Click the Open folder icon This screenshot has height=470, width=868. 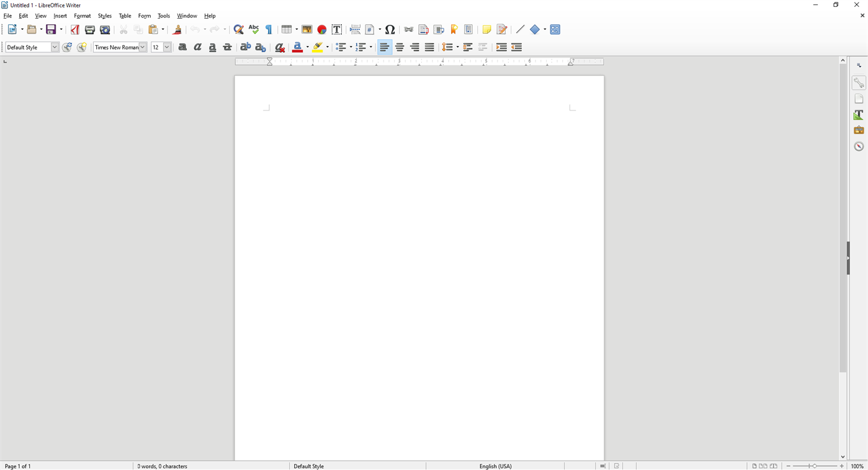pos(32,29)
